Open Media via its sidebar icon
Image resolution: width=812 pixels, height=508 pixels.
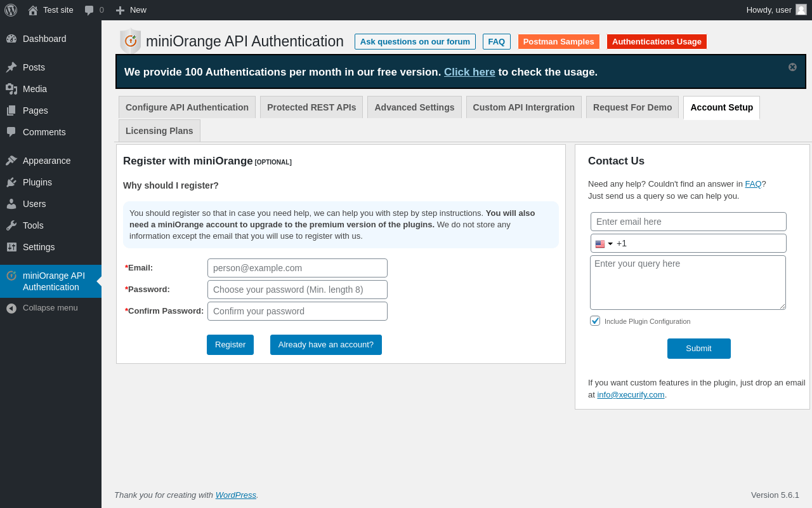point(11,89)
